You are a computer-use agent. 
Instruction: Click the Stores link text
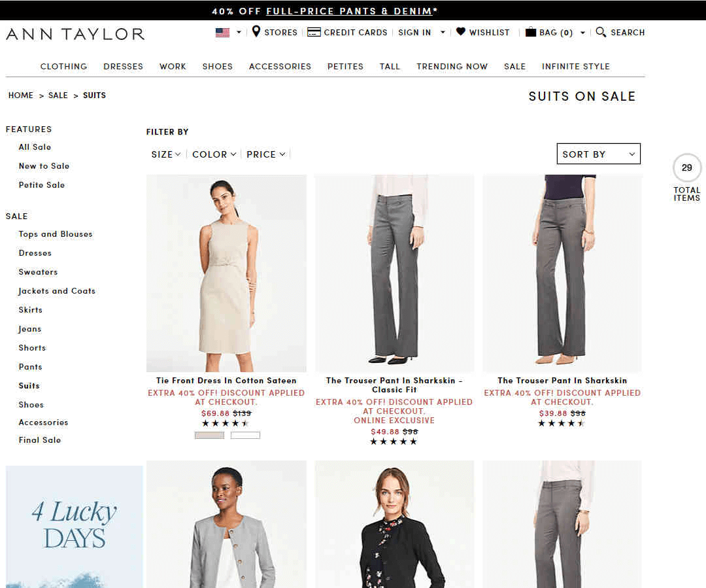pyautogui.click(x=281, y=33)
